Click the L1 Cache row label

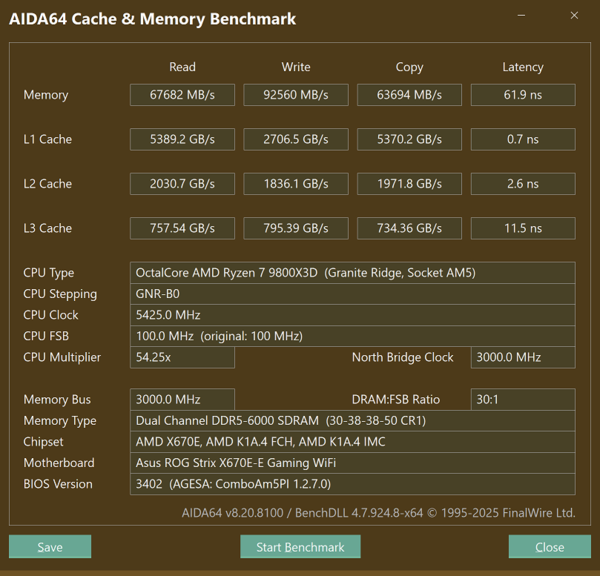pyautogui.click(x=47, y=139)
